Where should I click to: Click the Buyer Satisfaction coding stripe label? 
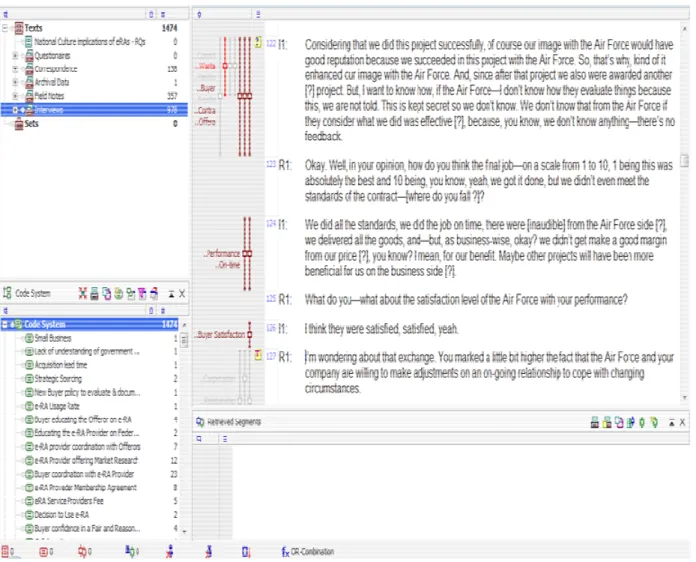coord(220,334)
